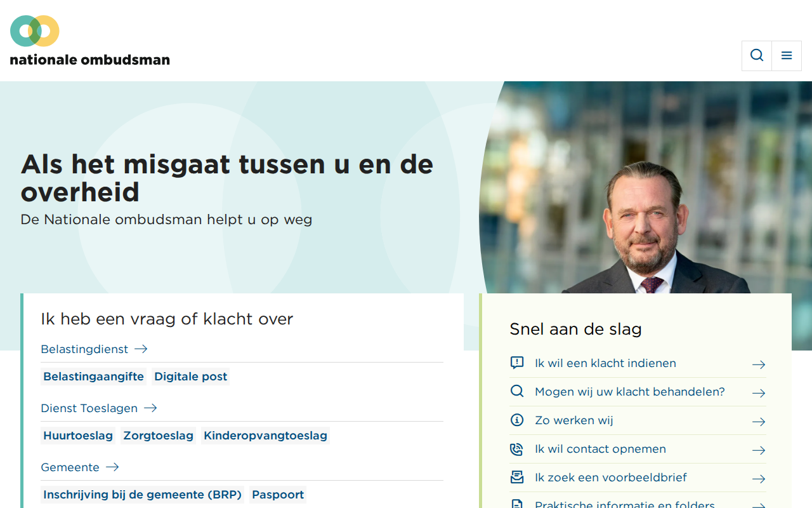Click the phone icon beside 'Ik wil contact opnemen'

click(517, 449)
